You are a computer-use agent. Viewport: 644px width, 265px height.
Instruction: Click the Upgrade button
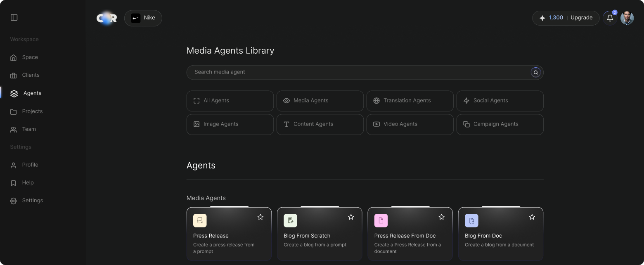tap(581, 18)
